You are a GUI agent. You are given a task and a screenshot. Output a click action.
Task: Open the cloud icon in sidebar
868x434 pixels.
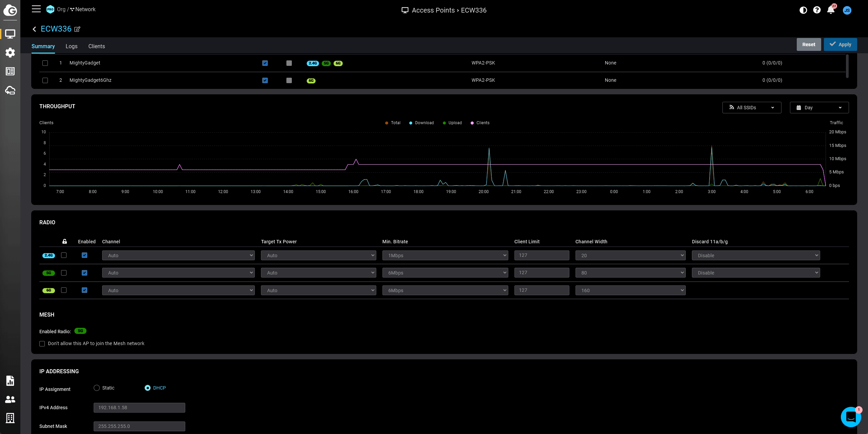[x=10, y=90]
